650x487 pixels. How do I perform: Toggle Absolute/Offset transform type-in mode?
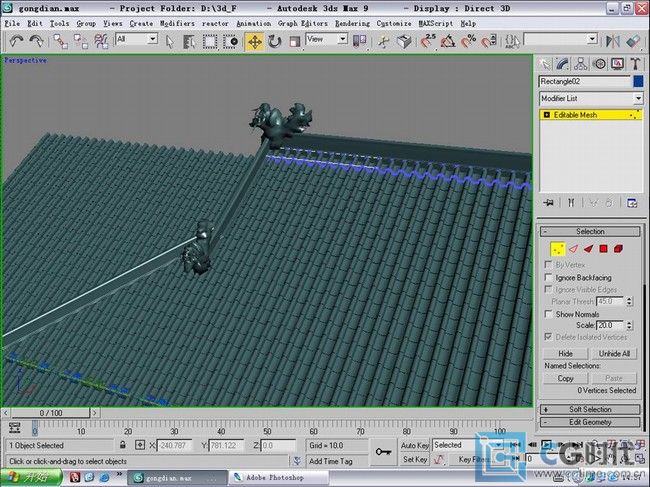pyautogui.click(x=140, y=445)
